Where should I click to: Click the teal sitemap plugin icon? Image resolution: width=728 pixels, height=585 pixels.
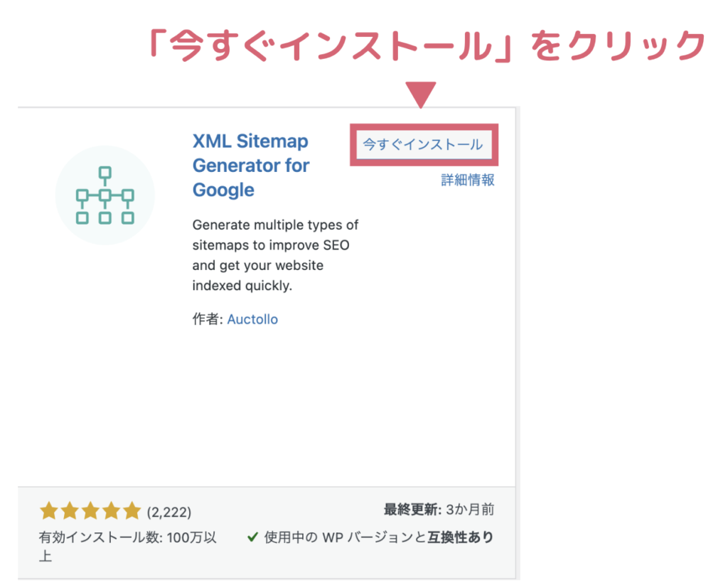(x=105, y=195)
